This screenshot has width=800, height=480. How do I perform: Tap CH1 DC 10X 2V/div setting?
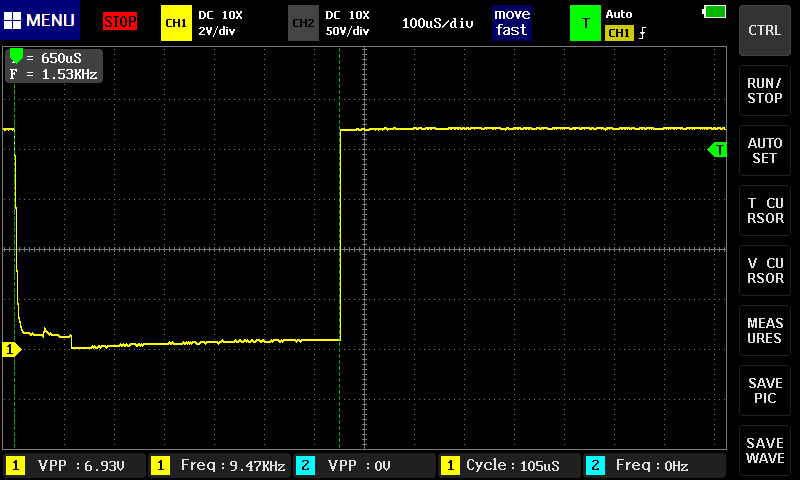point(220,23)
